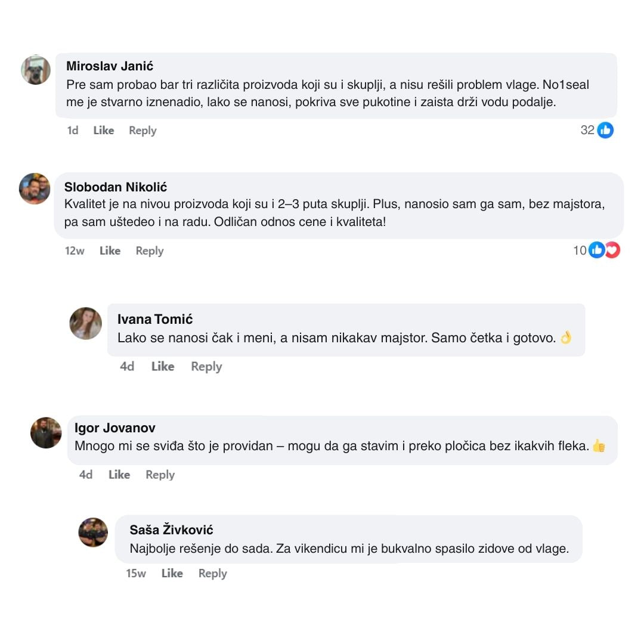
Task: Like Slobodan Nikolić's comment
Action: (110, 251)
